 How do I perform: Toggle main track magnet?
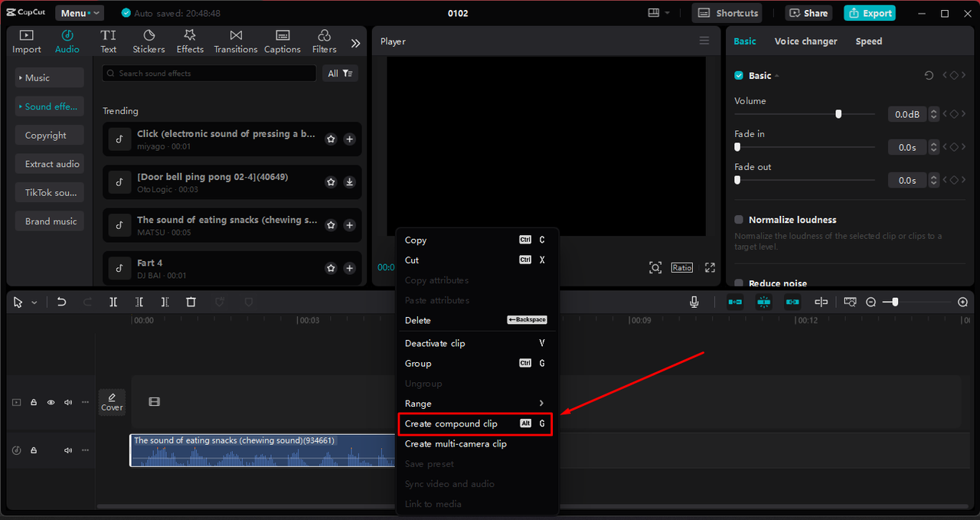[x=735, y=303]
